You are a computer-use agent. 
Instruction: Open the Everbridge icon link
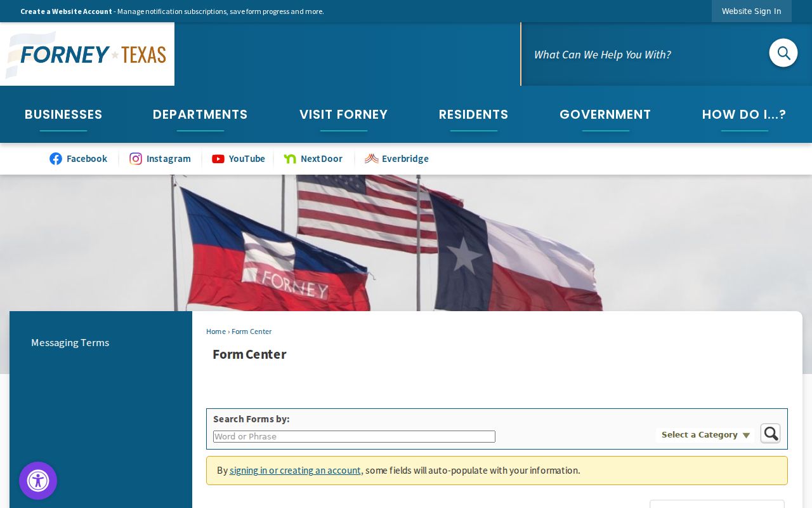click(396, 159)
